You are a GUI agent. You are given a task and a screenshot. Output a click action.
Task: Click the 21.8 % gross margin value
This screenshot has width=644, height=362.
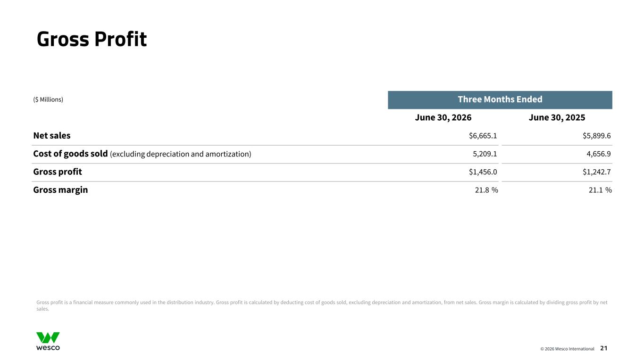[x=486, y=190]
